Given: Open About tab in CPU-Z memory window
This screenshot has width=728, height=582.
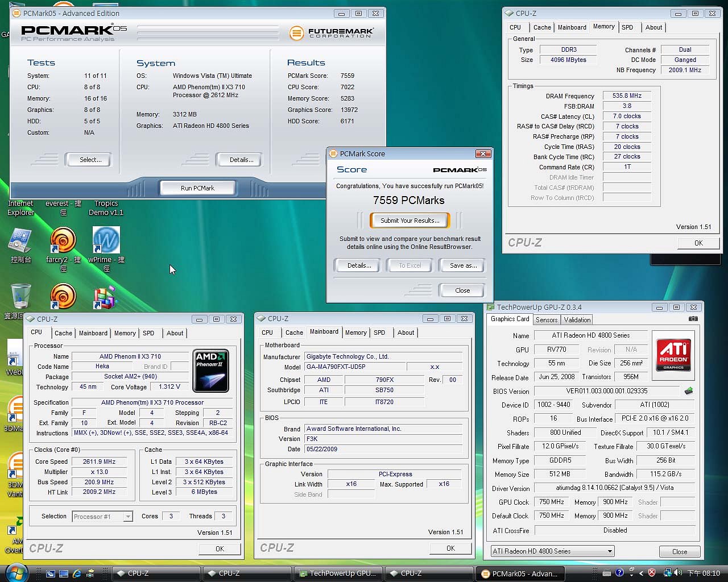Looking at the screenshot, I should [x=653, y=27].
